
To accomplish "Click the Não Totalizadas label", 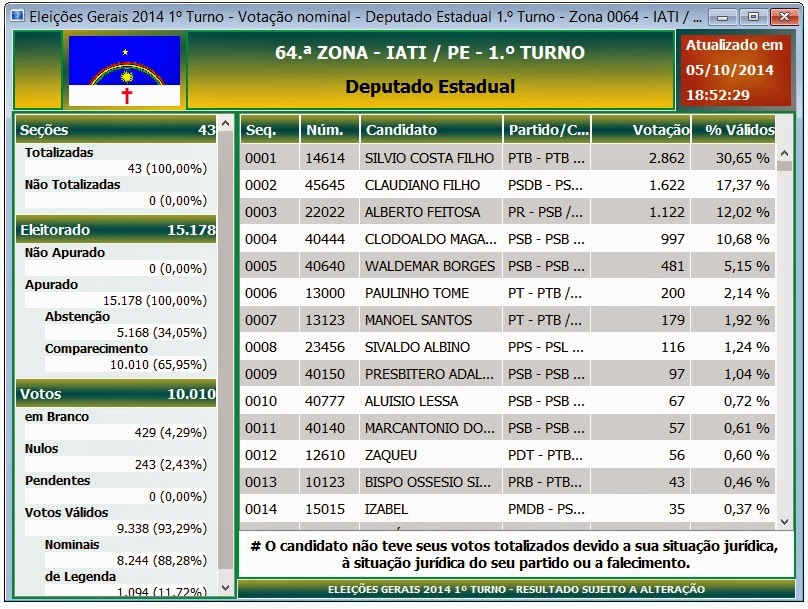I will point(72,184).
